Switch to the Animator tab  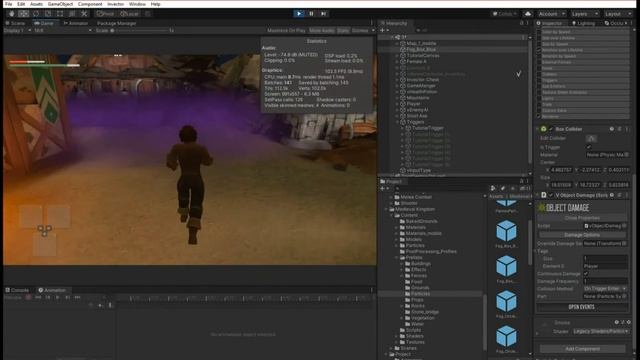76,23
